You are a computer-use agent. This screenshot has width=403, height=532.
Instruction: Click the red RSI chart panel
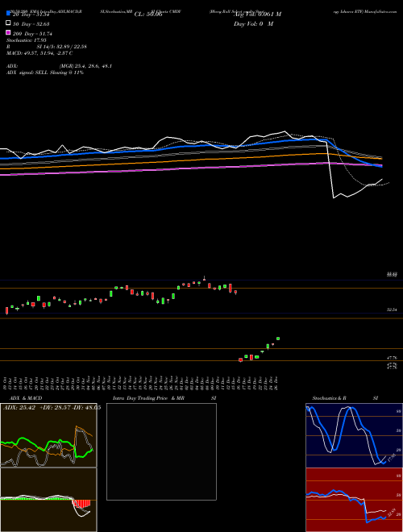(354, 500)
